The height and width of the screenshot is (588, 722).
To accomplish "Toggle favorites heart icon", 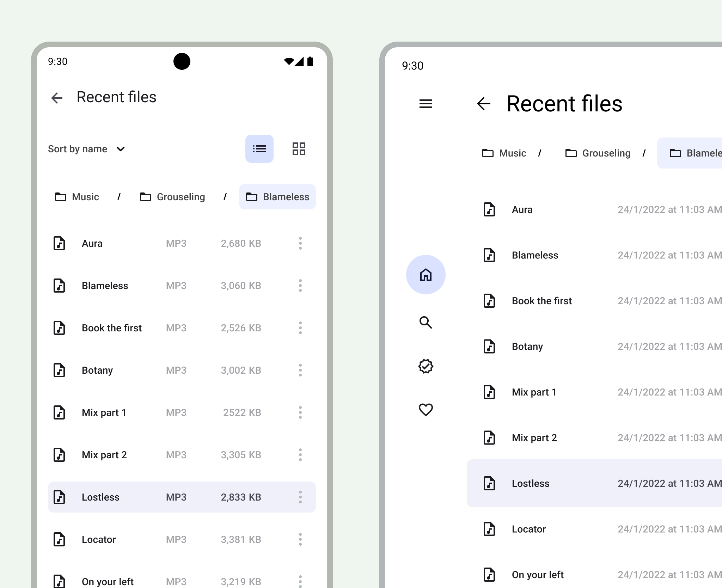I will click(x=426, y=410).
